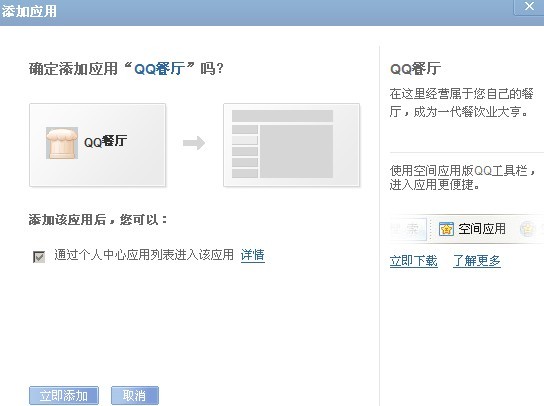The width and height of the screenshot is (544, 406).
Task: Click the QQ餐厅 text in app card
Action: pos(105,141)
